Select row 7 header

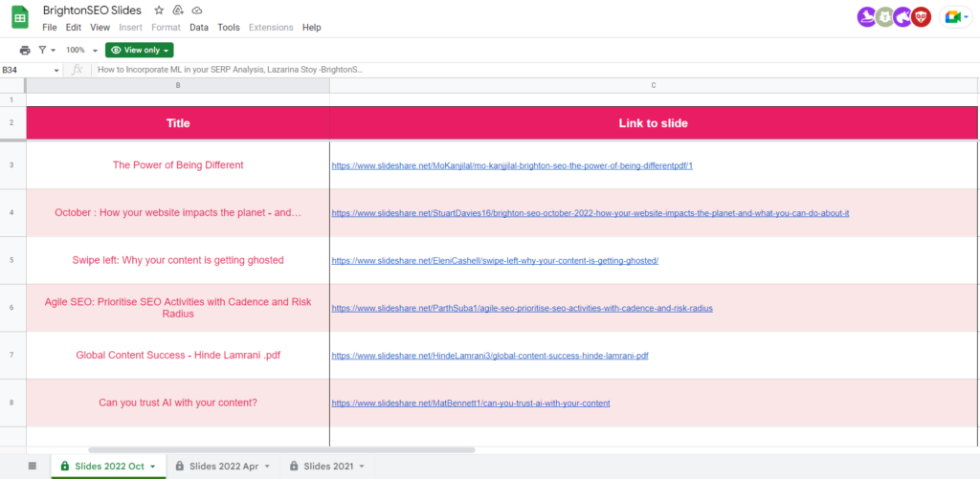(x=12, y=356)
